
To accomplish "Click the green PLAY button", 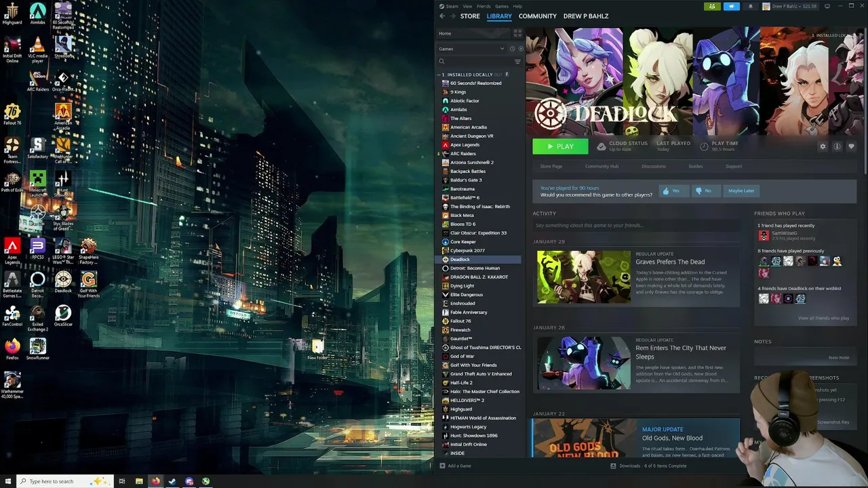I will 560,146.
